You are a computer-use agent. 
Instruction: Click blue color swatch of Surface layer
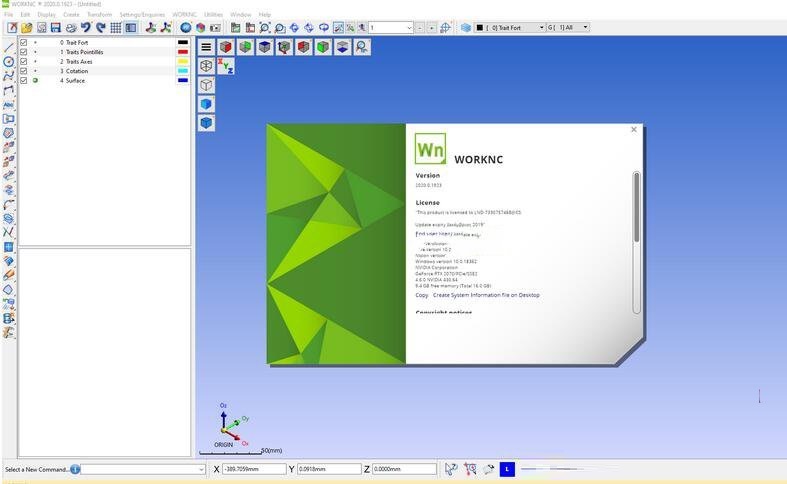point(183,80)
